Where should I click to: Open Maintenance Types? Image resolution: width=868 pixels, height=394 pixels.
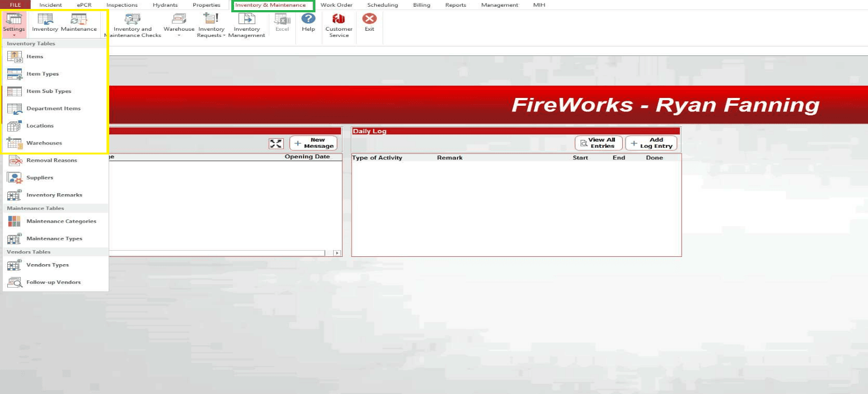pyautogui.click(x=55, y=239)
